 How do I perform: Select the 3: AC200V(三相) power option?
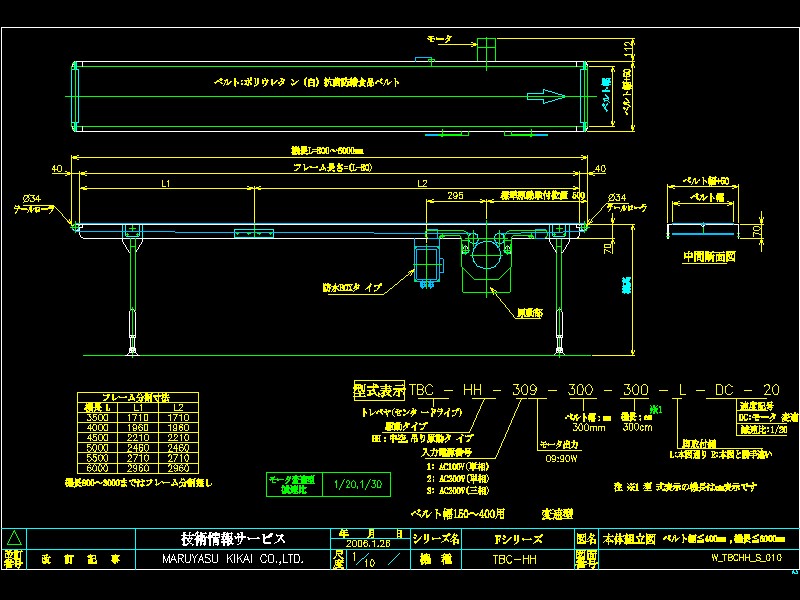[458, 490]
